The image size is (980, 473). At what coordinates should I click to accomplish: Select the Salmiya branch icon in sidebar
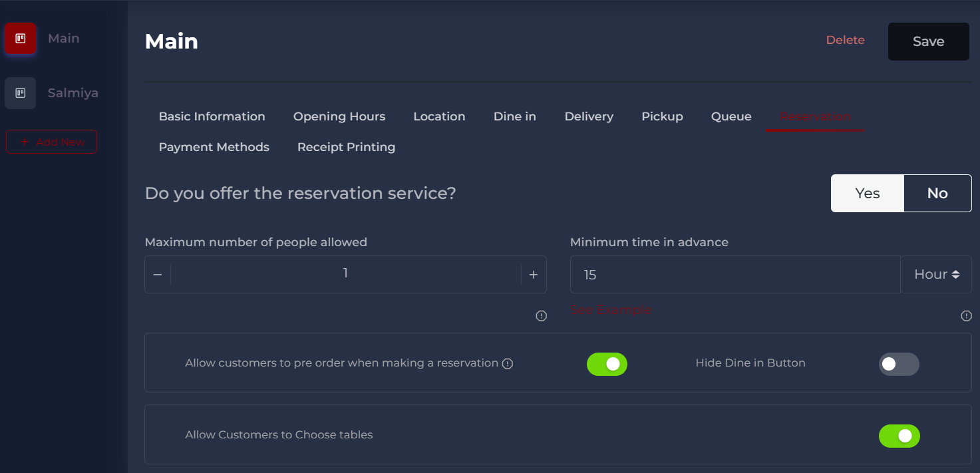tap(21, 92)
